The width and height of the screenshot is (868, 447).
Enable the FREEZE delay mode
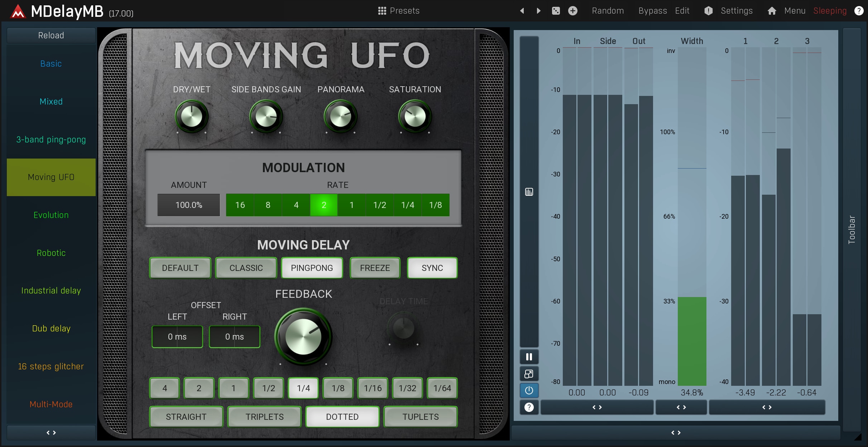pyautogui.click(x=375, y=268)
